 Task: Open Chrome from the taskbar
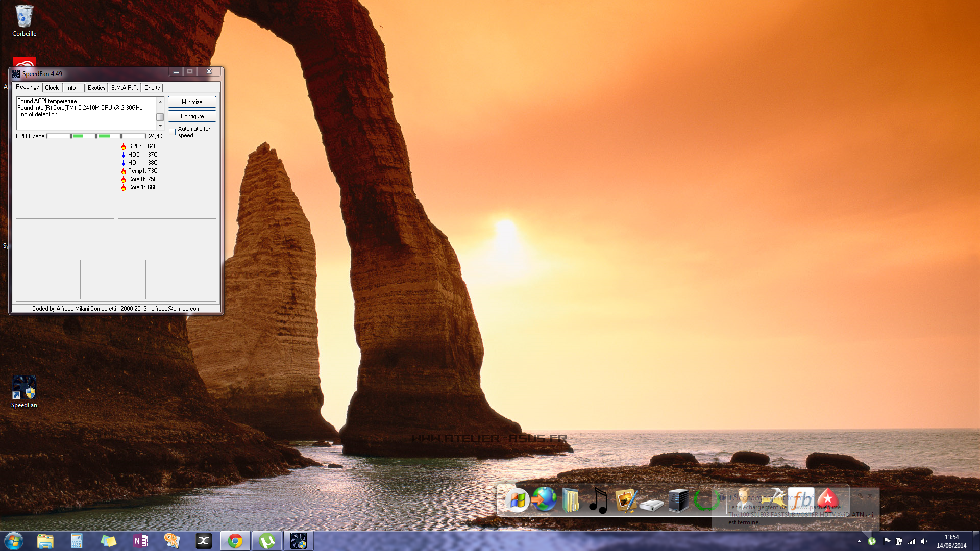click(235, 541)
